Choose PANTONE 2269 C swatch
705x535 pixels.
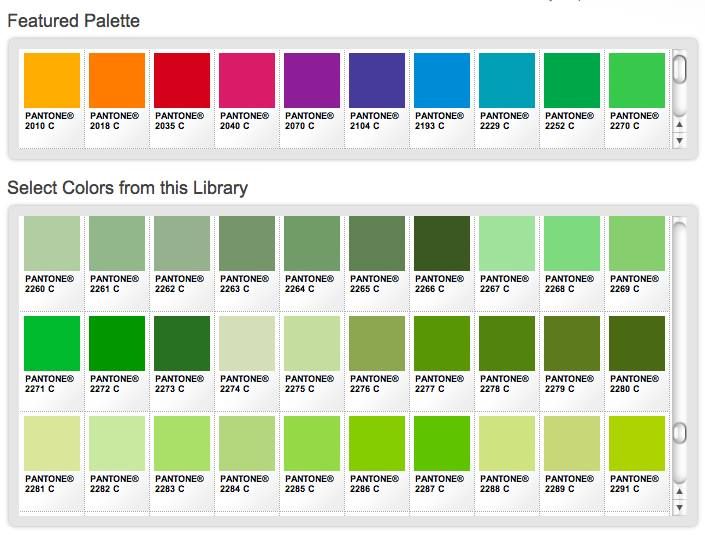click(637, 243)
